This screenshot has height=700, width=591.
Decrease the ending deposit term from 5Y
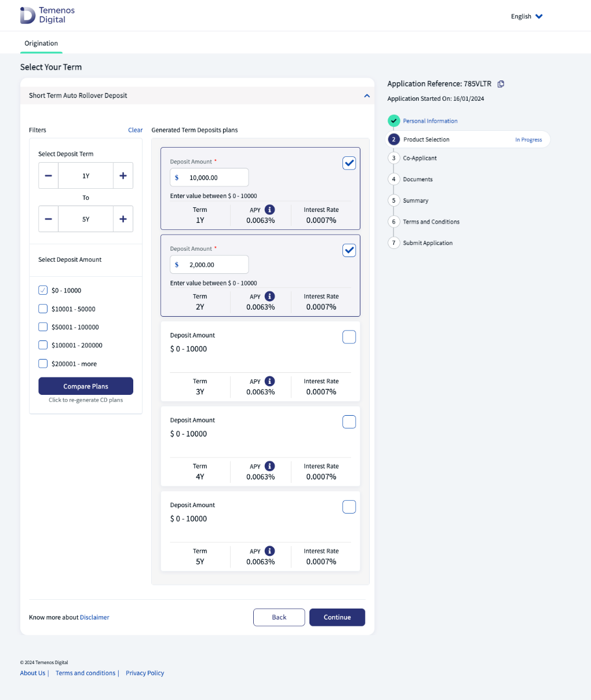click(48, 219)
